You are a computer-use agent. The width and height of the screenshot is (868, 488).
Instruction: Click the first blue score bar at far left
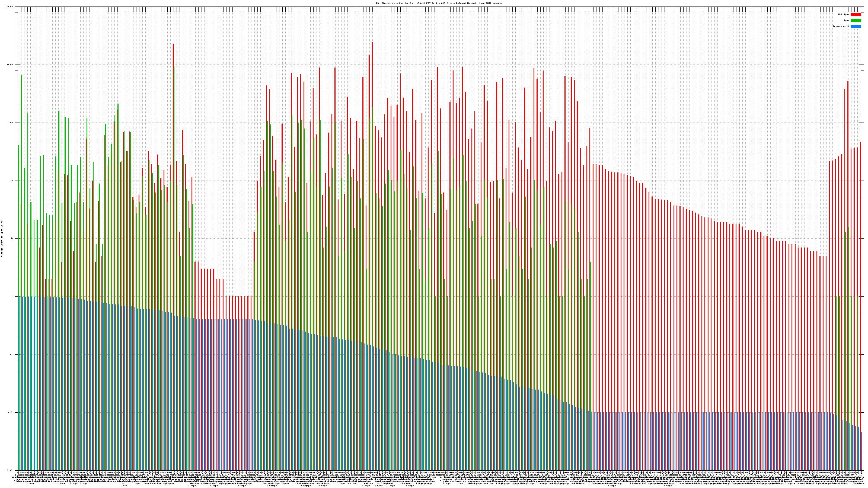click(x=20, y=384)
